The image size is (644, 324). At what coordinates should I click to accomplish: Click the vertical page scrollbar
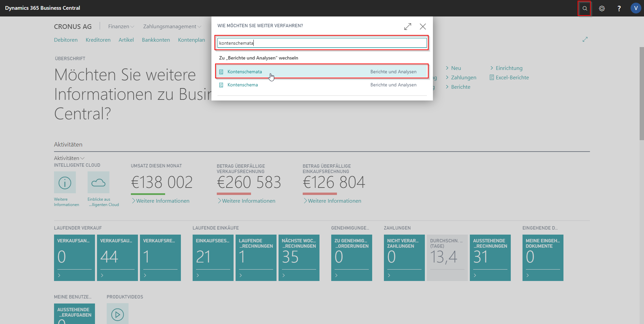[x=641, y=93]
